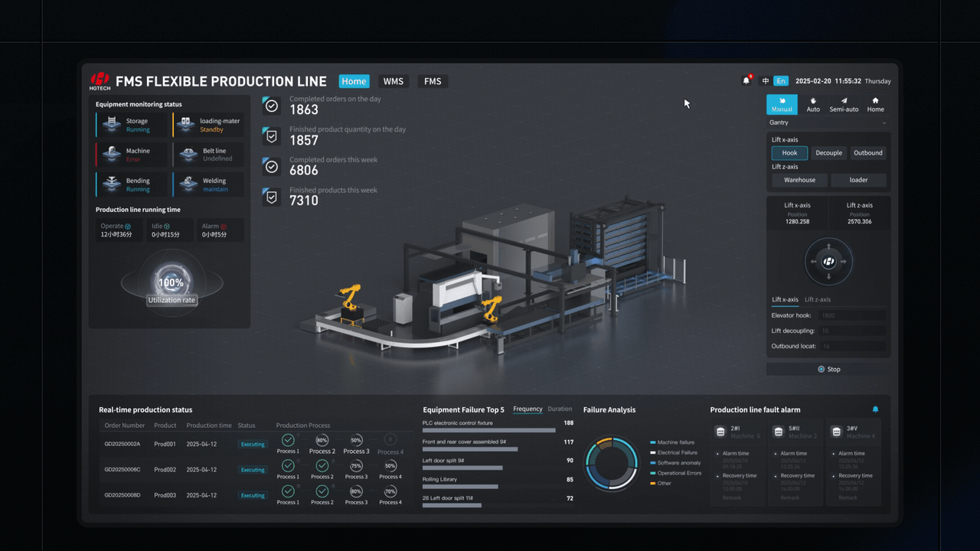Show failures by Duration
The width and height of the screenshot is (980, 551).
pos(560,409)
